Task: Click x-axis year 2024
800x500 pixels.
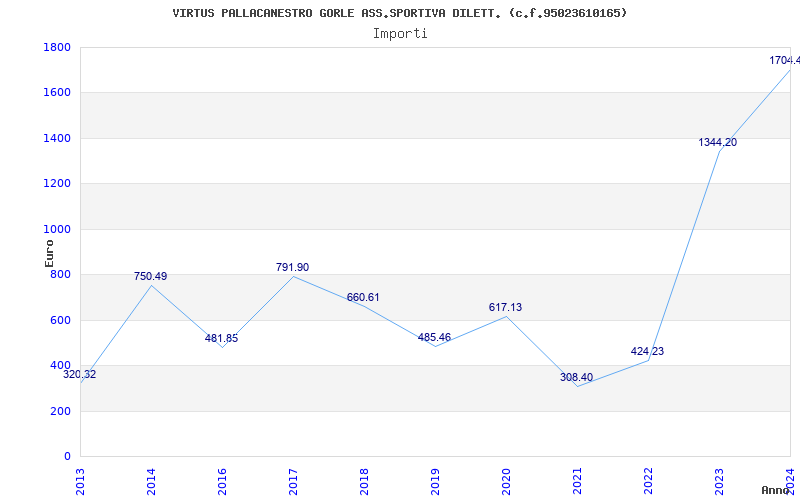Action: pos(790,481)
